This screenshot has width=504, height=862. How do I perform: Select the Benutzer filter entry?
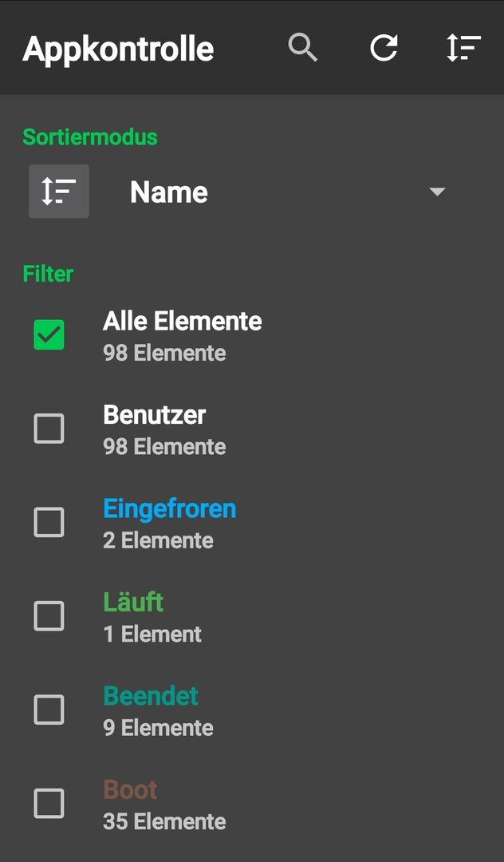click(154, 415)
